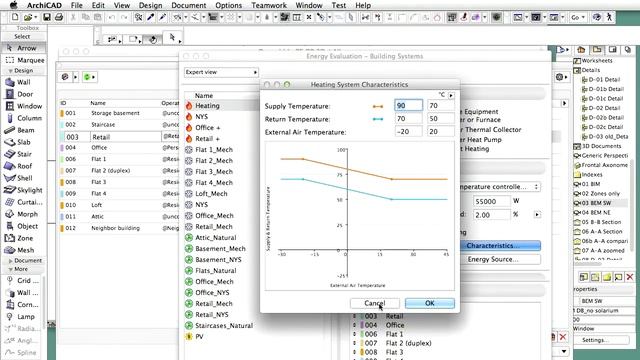Click the Characteristics... button
The height and width of the screenshot is (360, 640).
(x=500, y=246)
